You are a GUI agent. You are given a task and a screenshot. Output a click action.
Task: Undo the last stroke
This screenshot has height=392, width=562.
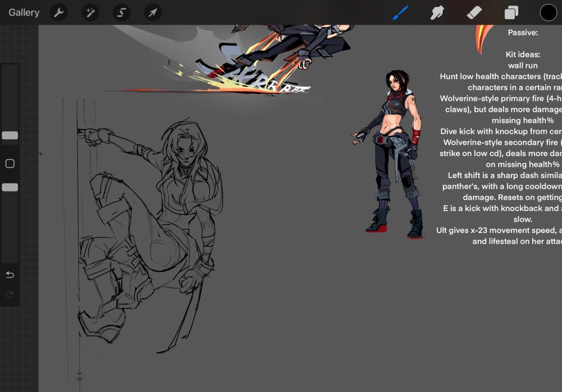point(10,275)
